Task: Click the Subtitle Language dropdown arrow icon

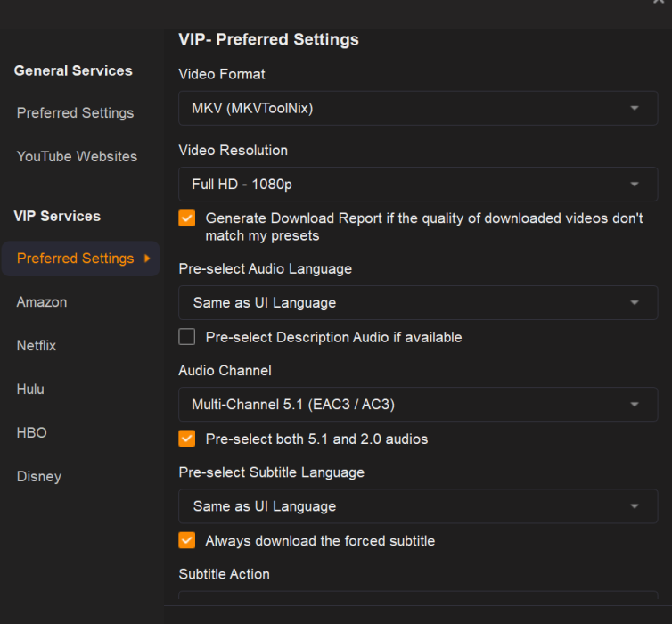Action: (635, 506)
